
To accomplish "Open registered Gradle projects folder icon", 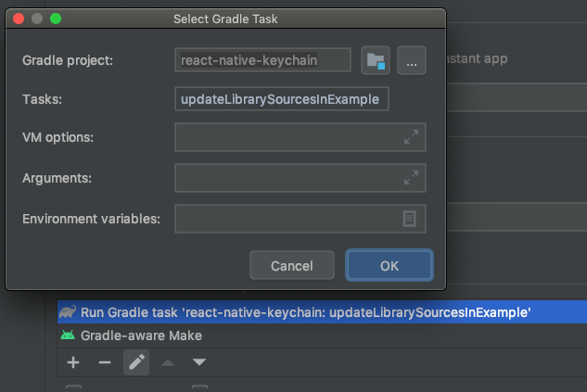I will tap(375, 60).
